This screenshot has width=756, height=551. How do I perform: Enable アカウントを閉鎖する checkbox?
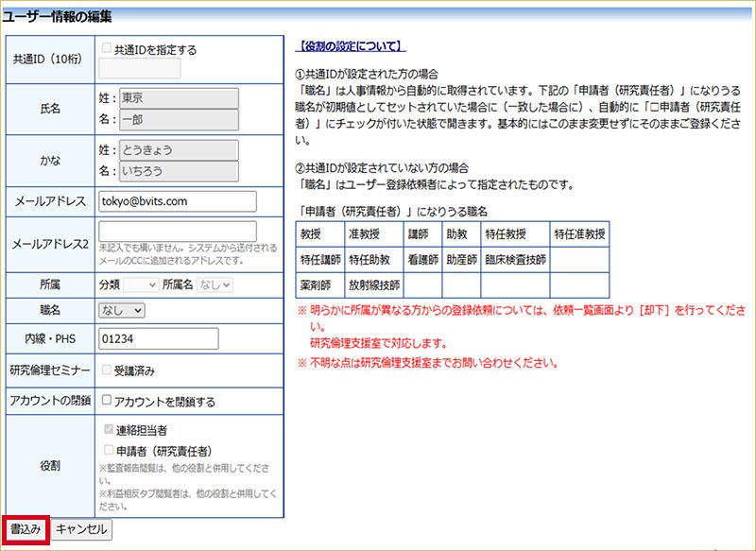pos(107,400)
